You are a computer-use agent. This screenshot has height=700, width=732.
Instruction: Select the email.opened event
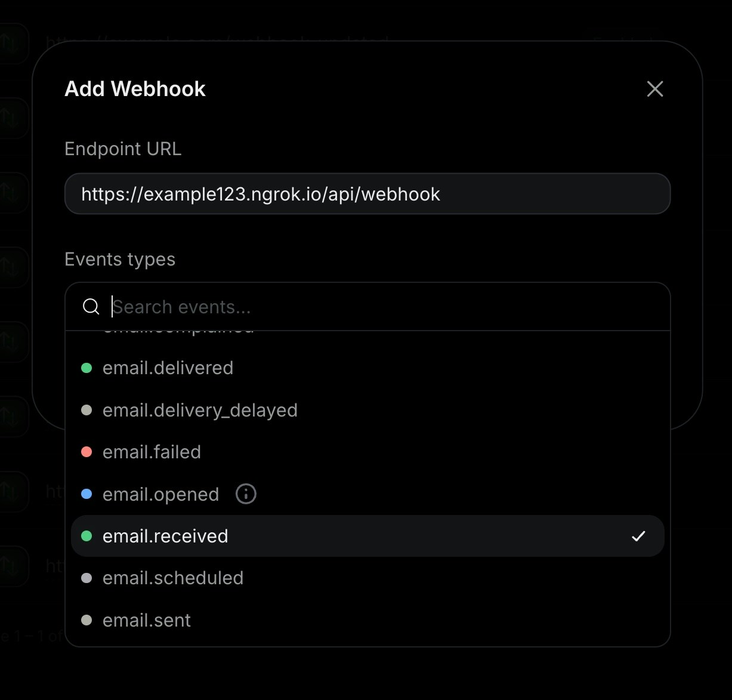pyautogui.click(x=160, y=494)
